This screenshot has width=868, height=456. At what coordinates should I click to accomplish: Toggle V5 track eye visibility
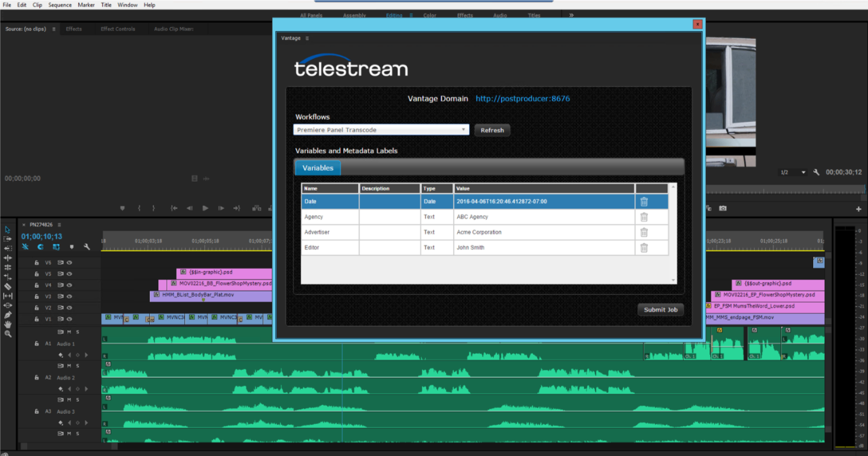pyautogui.click(x=69, y=274)
